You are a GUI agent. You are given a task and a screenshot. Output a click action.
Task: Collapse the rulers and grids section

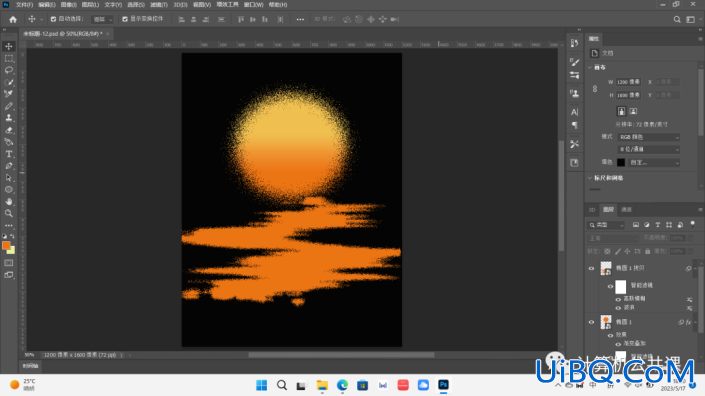(x=590, y=178)
